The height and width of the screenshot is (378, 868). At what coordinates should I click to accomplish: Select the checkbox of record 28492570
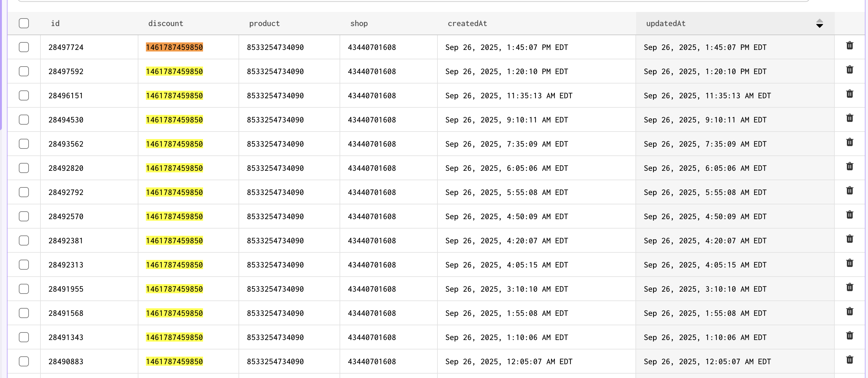tap(24, 217)
